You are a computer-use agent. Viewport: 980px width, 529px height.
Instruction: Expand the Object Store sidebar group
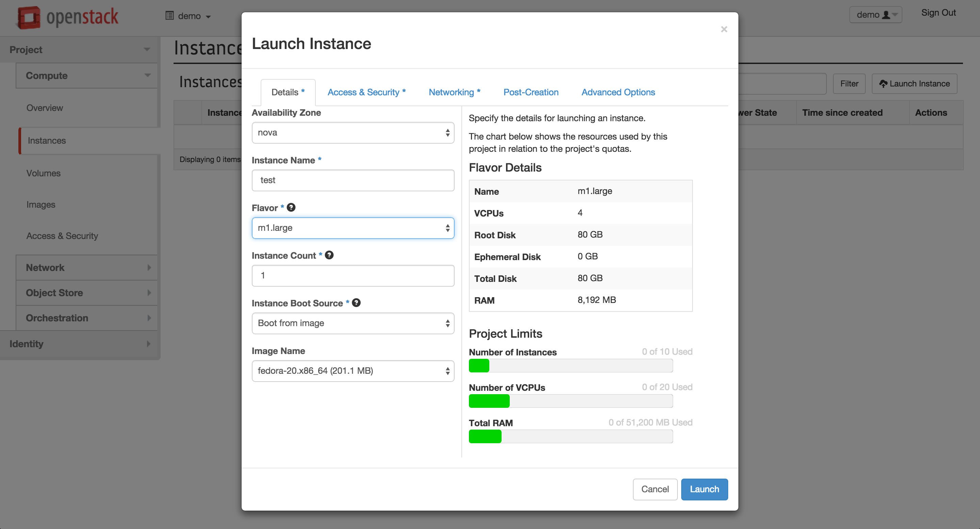tap(87, 293)
